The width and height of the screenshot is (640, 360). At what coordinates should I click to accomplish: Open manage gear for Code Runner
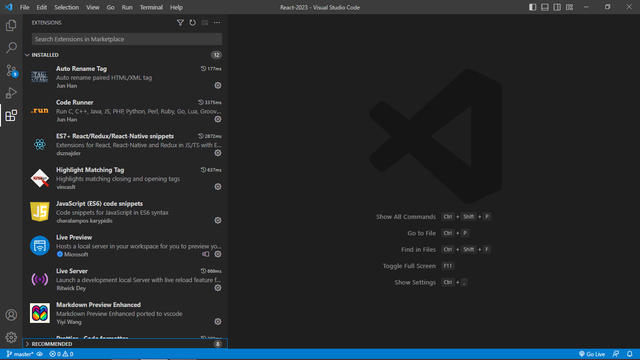click(218, 119)
